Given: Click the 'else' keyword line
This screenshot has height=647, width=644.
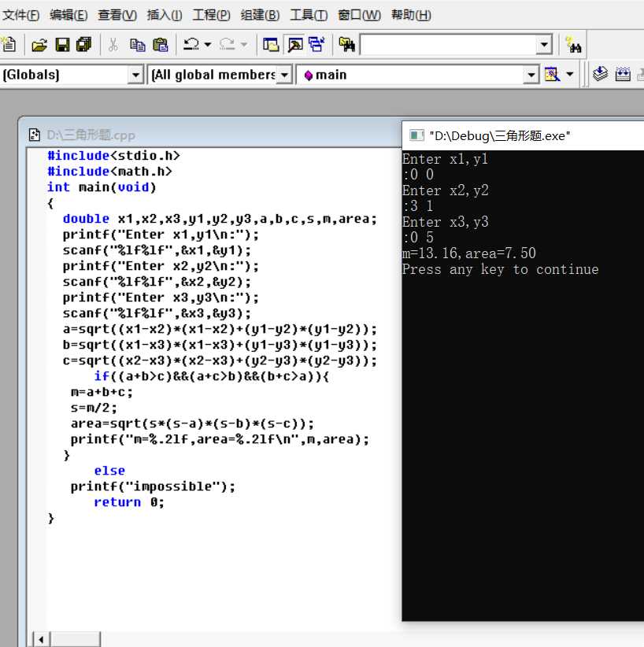Looking at the screenshot, I should pos(109,471).
